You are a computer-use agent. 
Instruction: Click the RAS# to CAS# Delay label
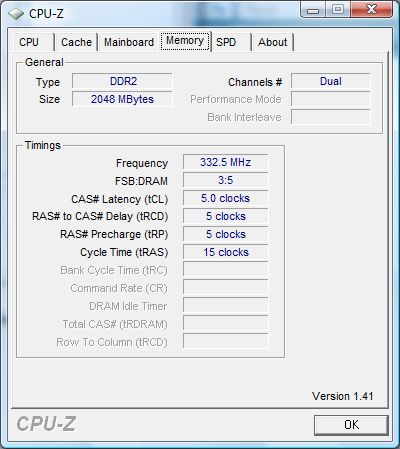[100, 216]
